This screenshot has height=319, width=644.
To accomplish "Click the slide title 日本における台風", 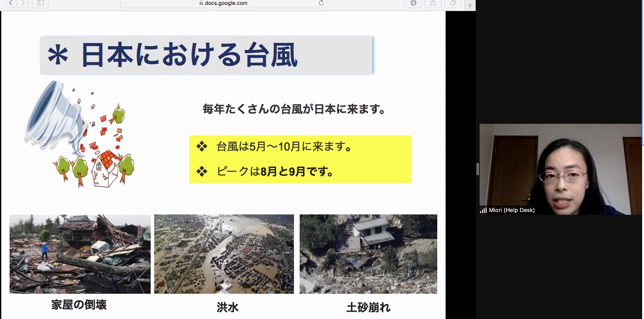I will point(189,55).
